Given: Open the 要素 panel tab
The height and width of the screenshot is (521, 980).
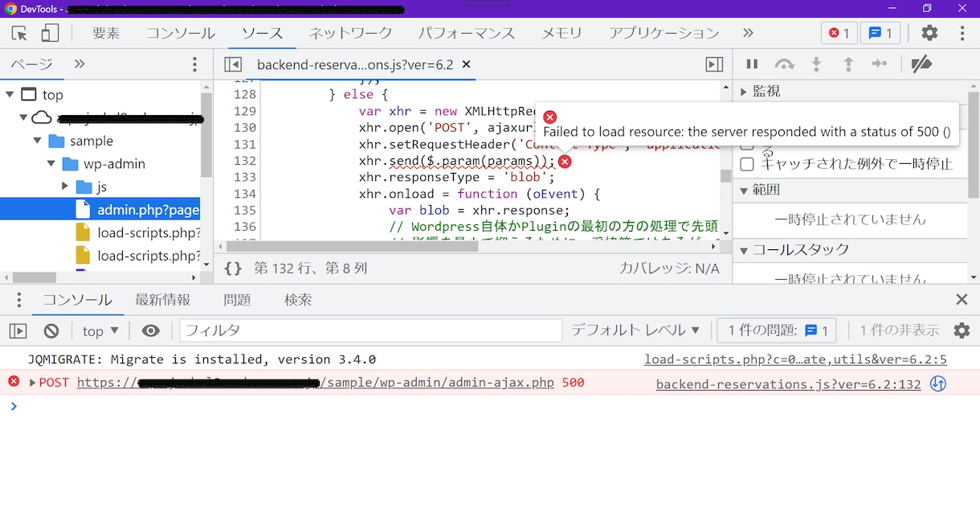Looking at the screenshot, I should coord(106,33).
